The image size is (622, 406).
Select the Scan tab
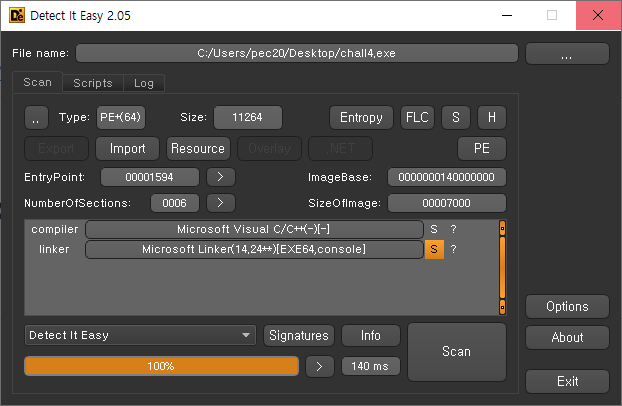[x=37, y=82]
